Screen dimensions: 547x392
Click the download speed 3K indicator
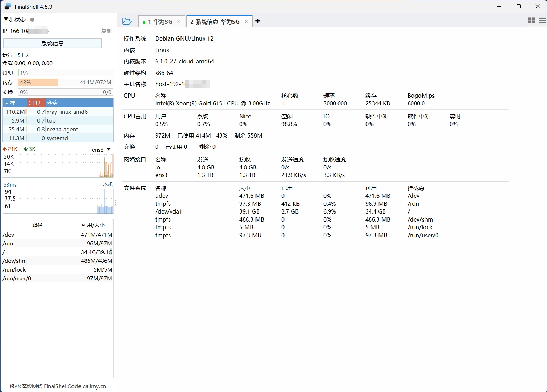click(29, 149)
